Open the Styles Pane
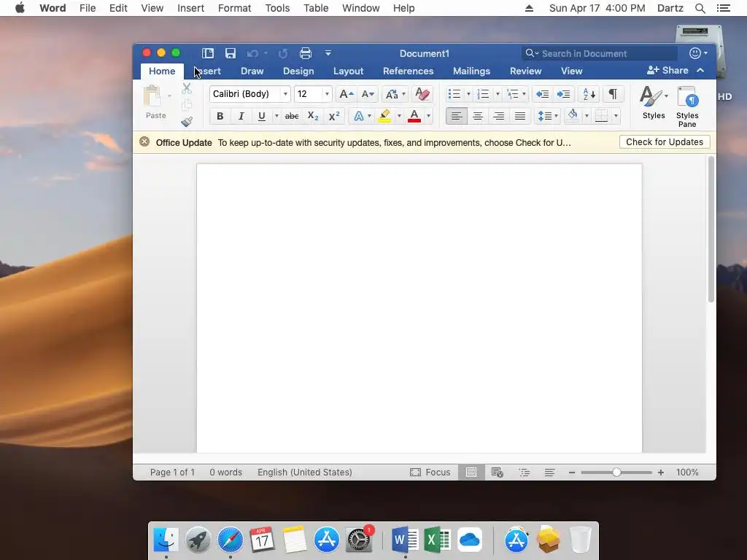The height and width of the screenshot is (560, 747). (687, 106)
